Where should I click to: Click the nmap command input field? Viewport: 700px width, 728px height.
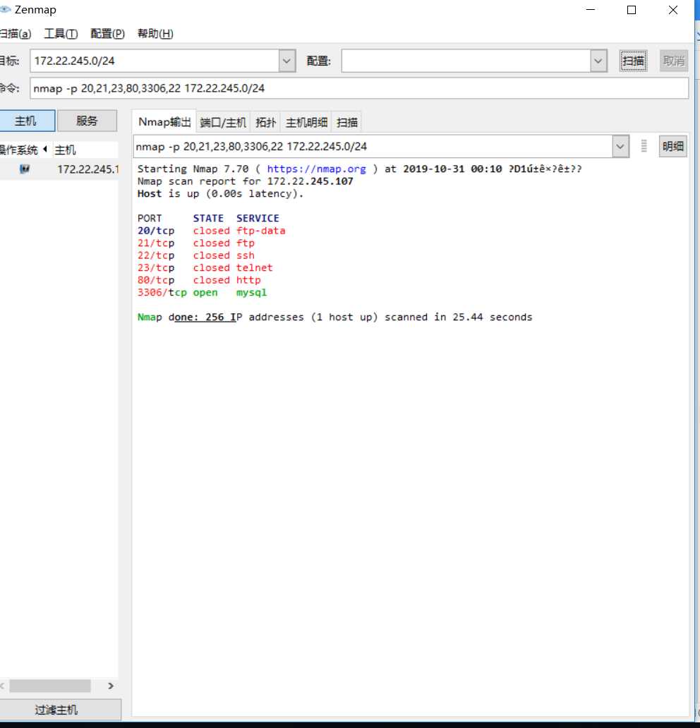pos(359,88)
